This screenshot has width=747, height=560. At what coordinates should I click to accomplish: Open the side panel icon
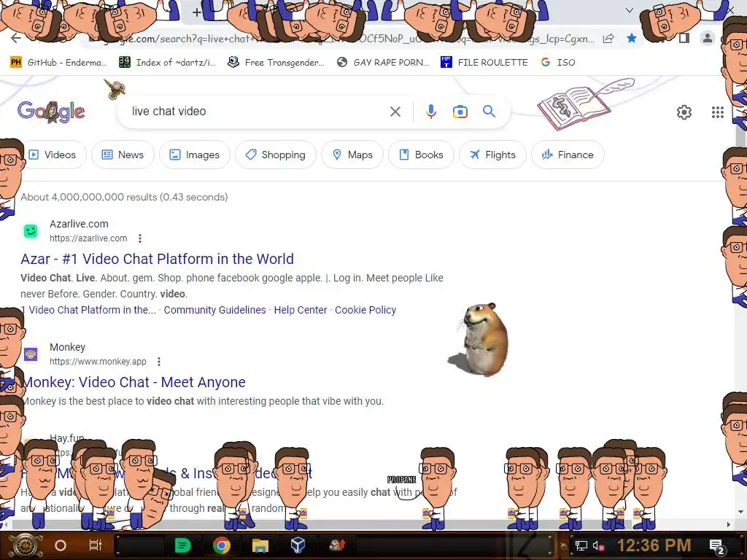[x=684, y=38]
